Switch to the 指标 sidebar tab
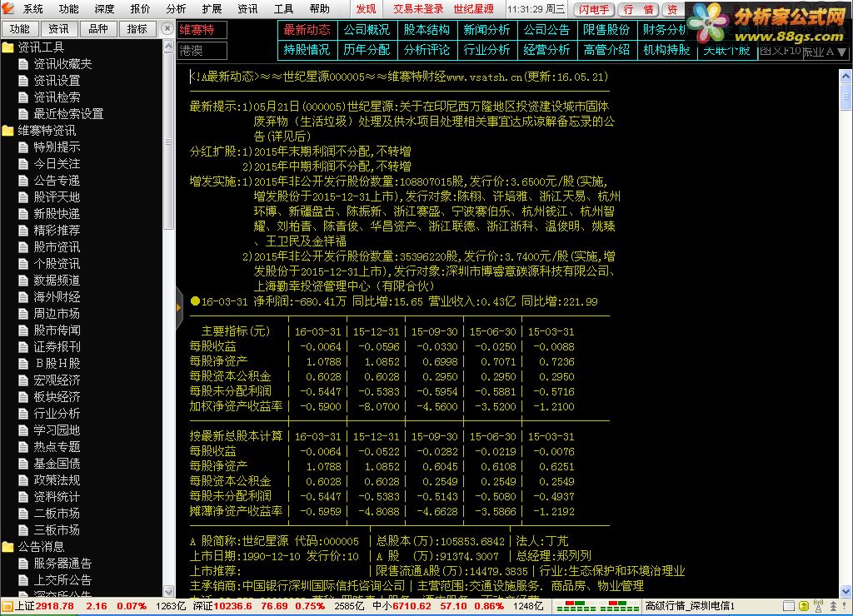This screenshot has width=853, height=616. [137, 29]
